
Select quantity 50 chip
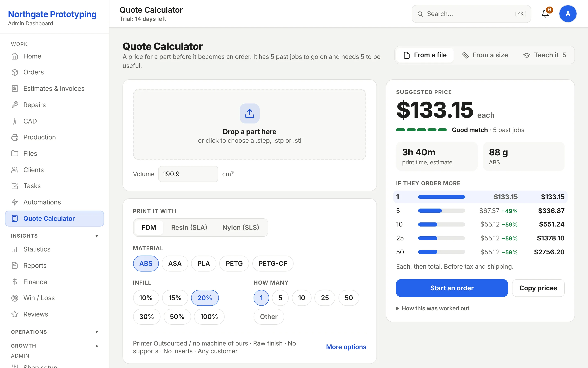click(x=349, y=298)
